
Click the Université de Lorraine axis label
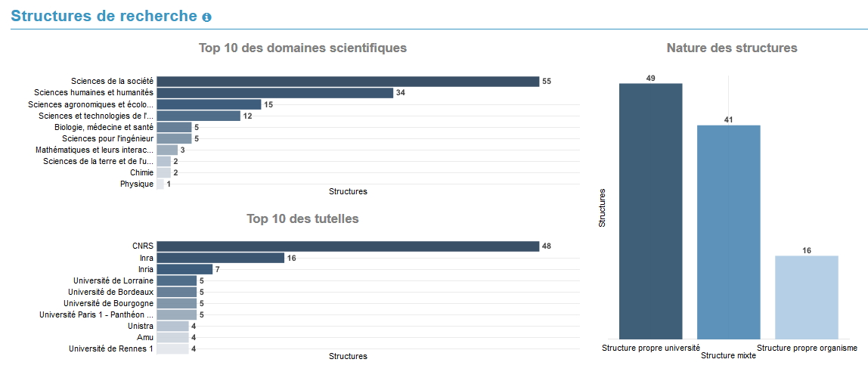[113, 280]
